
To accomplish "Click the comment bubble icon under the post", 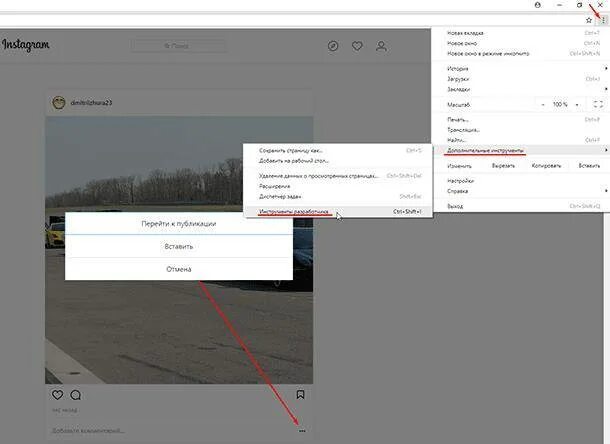I will pos(75,395).
